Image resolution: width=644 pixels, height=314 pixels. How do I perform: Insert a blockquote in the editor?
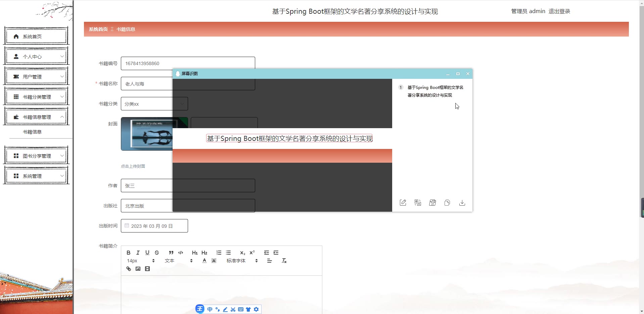(171, 253)
